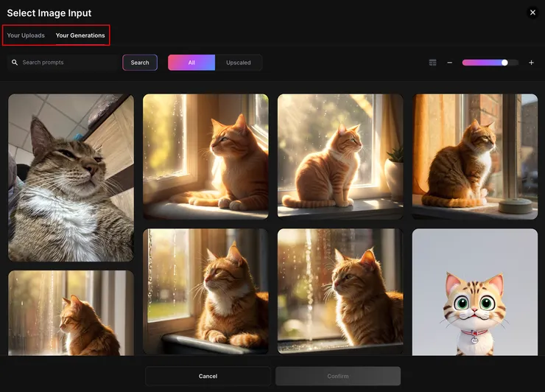
Task: Click the Search button
Action: click(140, 63)
